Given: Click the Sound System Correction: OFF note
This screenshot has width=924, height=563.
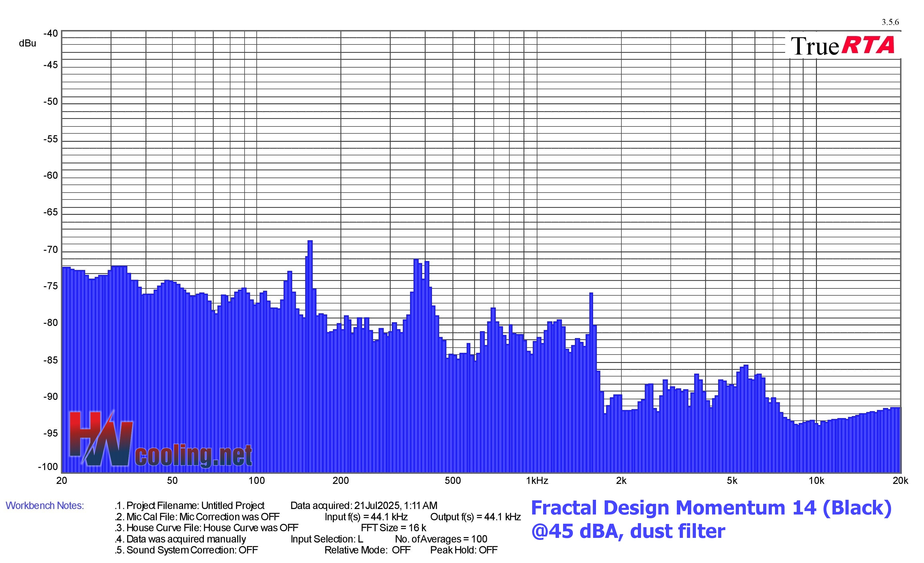Looking at the screenshot, I should (186, 550).
